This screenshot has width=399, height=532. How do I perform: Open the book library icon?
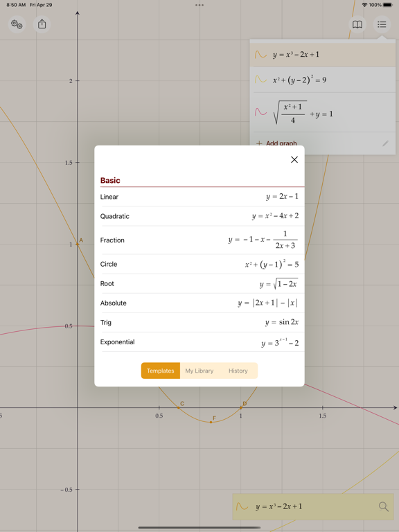tap(357, 24)
